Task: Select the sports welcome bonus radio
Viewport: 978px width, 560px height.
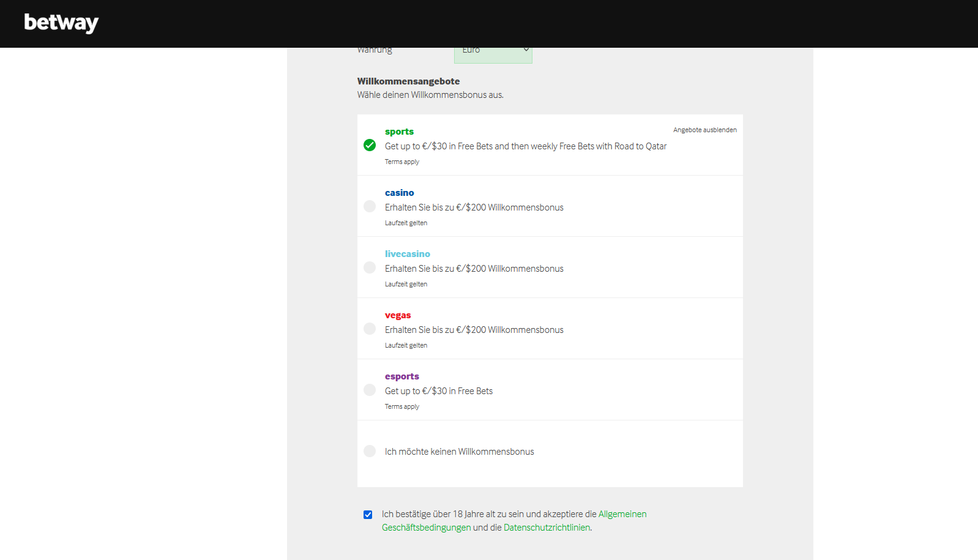Action: (370, 145)
